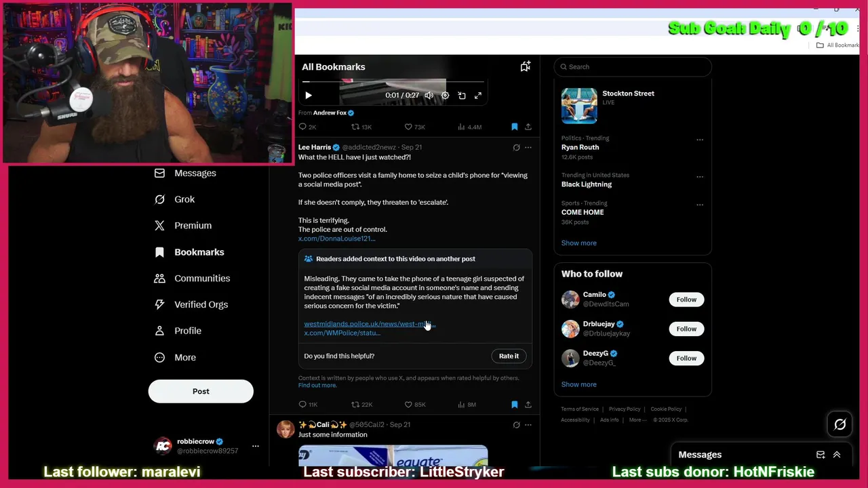
Task: View analytics 8M on Lee Harris post
Action: [467, 405]
